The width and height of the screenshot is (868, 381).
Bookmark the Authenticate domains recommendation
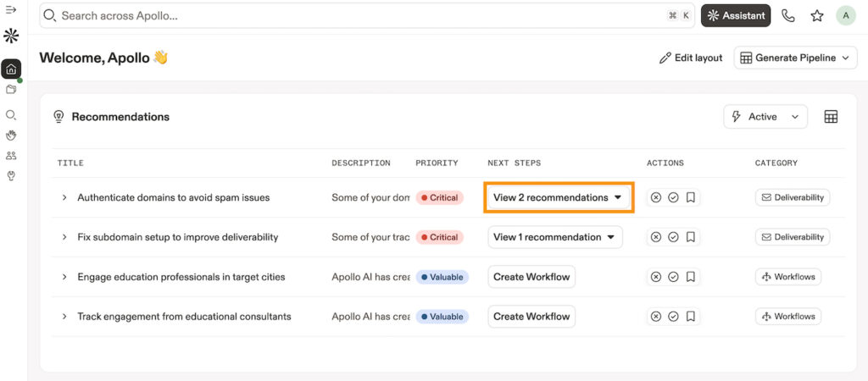(x=690, y=197)
